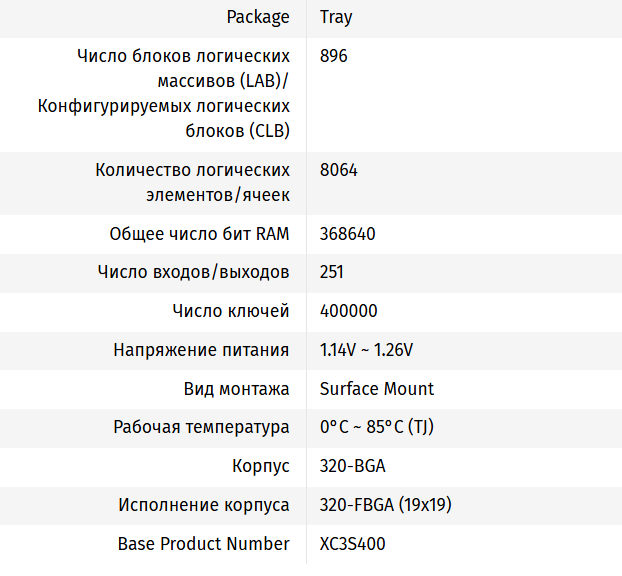622x576 pixels.
Task: Select the value 8064
Action: [x=339, y=170]
